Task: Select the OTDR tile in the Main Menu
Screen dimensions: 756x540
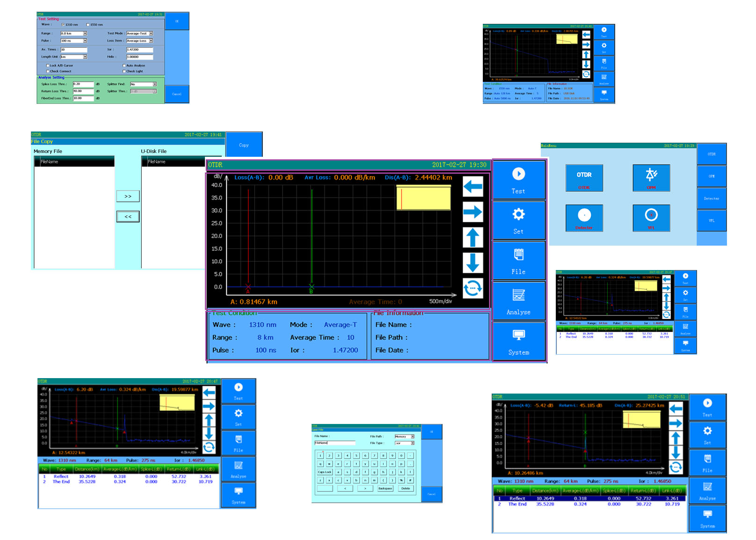Action: tap(584, 178)
